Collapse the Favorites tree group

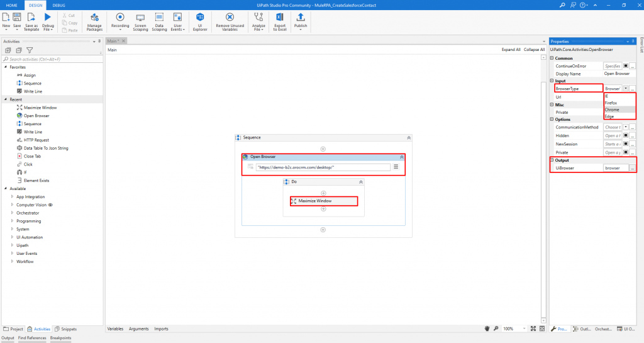(x=6, y=67)
